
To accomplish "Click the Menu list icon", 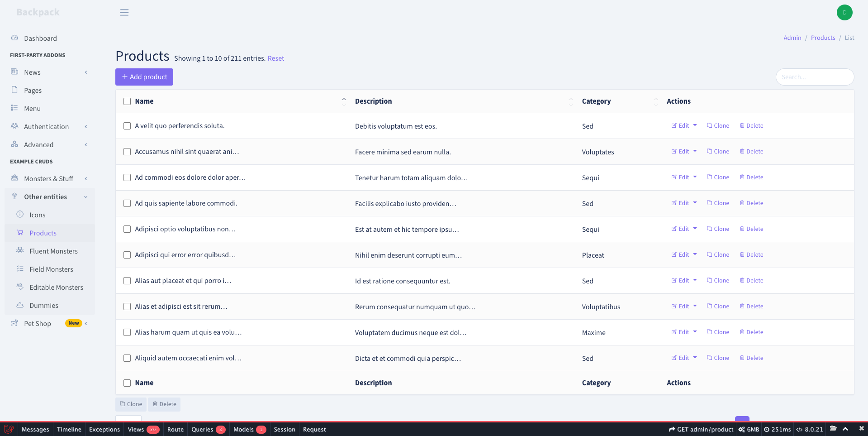I will pos(14,108).
